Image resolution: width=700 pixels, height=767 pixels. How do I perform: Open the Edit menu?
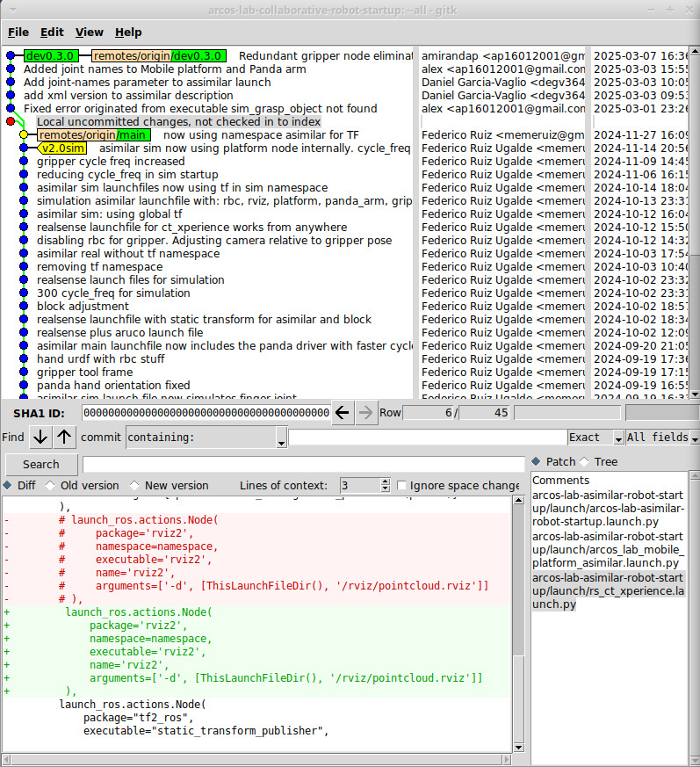[x=52, y=32]
